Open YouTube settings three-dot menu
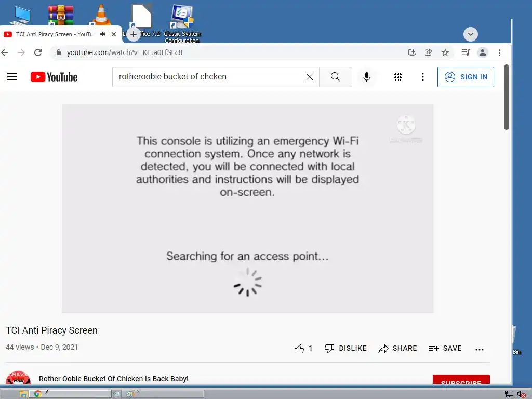 pyautogui.click(x=423, y=77)
